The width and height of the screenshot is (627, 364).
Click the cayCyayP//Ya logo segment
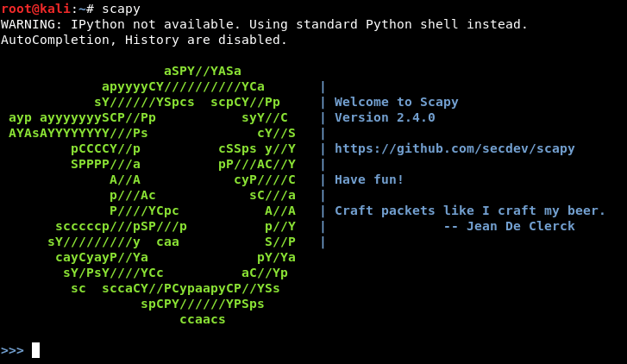point(102,257)
